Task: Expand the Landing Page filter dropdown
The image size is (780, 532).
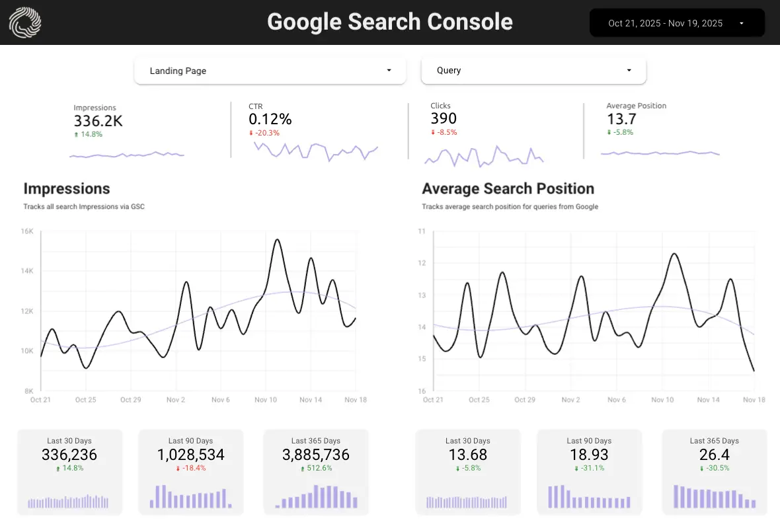Action: point(270,71)
